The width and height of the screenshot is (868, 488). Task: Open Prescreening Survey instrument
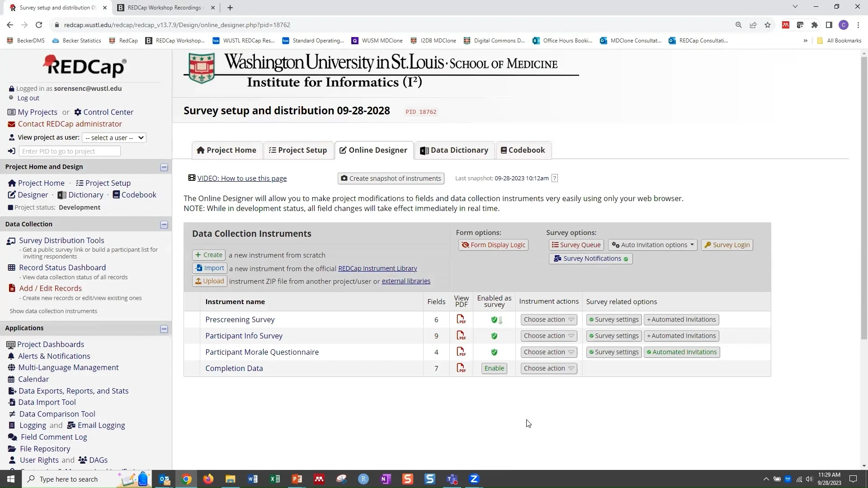click(240, 319)
